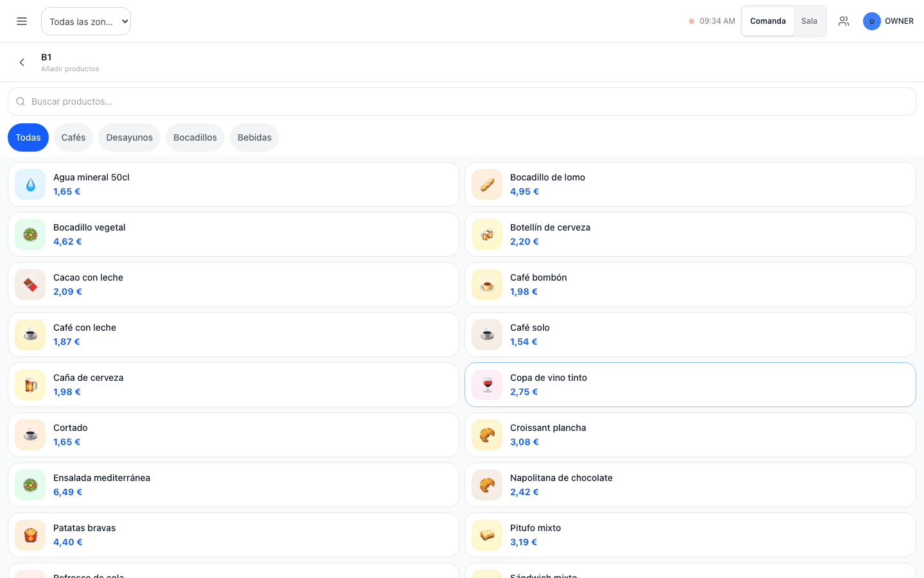Screen dimensions: 924x578
Task: Expand the Todas las zonas dropdown
Action: click(86, 21)
